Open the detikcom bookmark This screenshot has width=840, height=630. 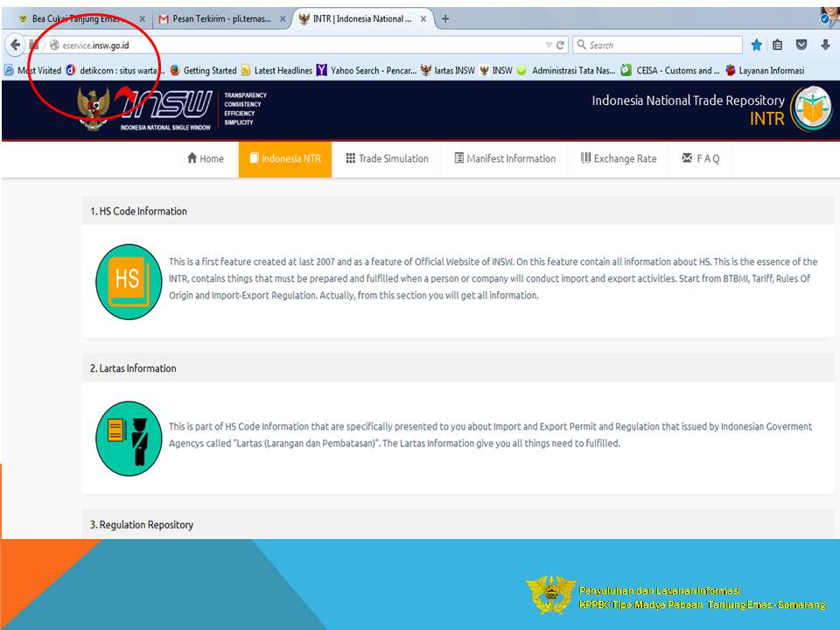[115, 70]
